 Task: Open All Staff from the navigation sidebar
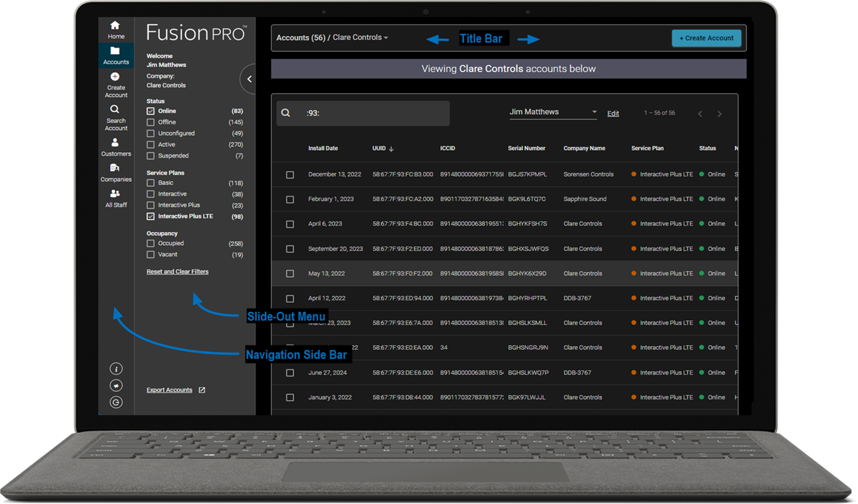(116, 198)
